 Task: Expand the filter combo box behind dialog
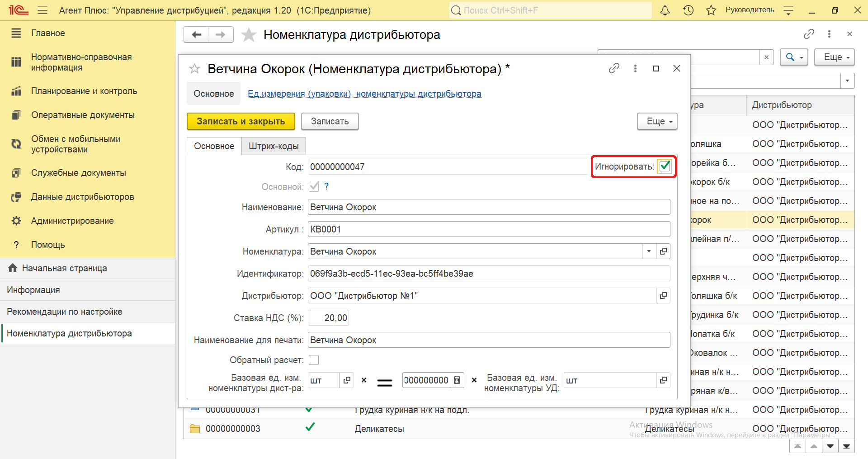(x=847, y=81)
